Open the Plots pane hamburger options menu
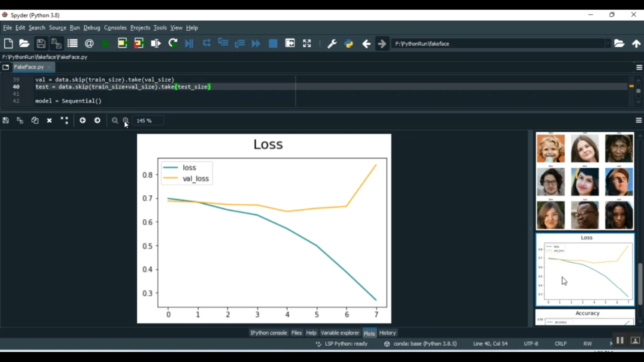This screenshot has width=644, height=362. point(639,121)
